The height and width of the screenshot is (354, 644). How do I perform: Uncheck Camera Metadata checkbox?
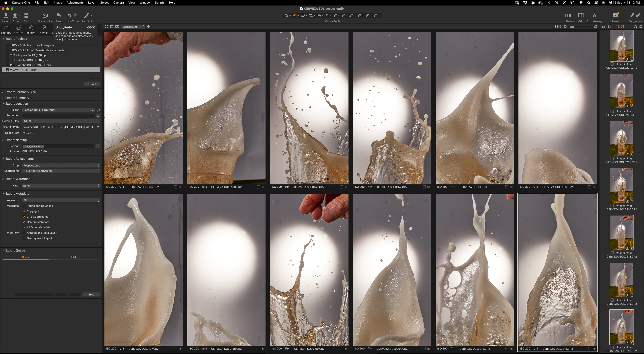24,222
